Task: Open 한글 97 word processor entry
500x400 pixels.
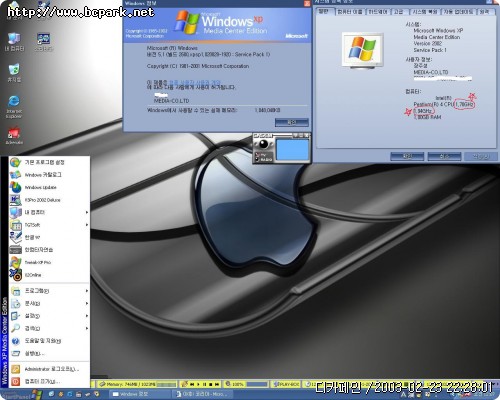Action: pyautogui.click(x=49, y=237)
